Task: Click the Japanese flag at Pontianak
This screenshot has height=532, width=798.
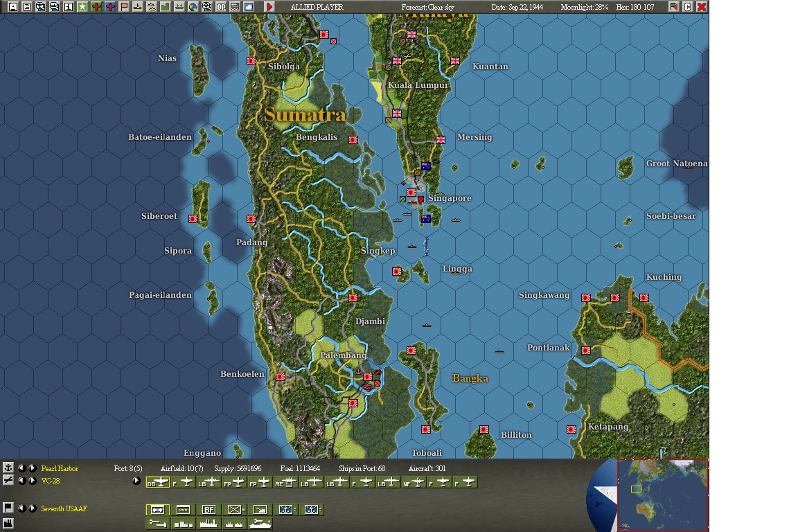Action: [x=586, y=351]
